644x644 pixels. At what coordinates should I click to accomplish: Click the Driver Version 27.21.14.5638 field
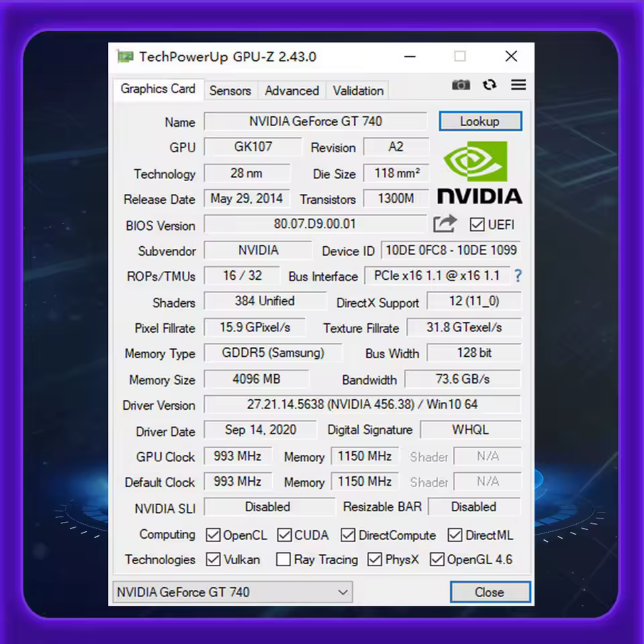363,405
